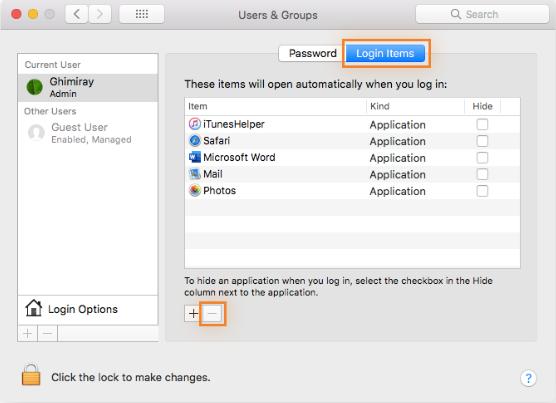Check the Hide box for Photos
This screenshot has width=556, height=403.
click(482, 191)
